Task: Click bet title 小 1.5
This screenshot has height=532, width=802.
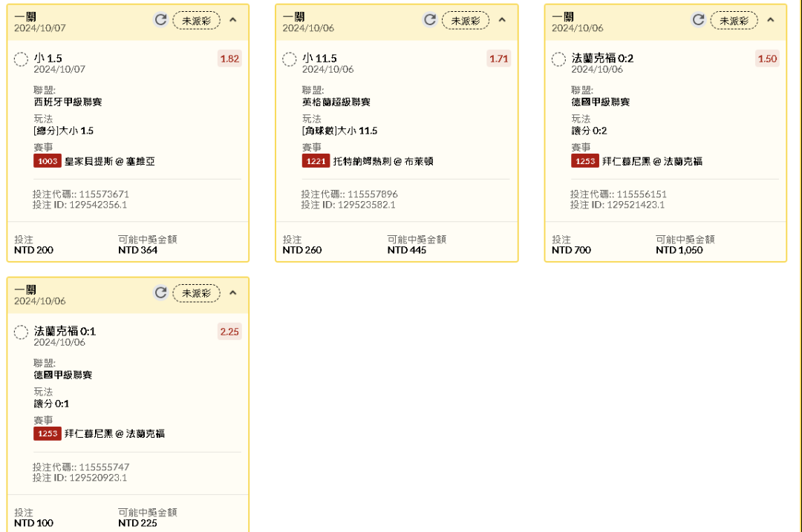Action: point(48,59)
